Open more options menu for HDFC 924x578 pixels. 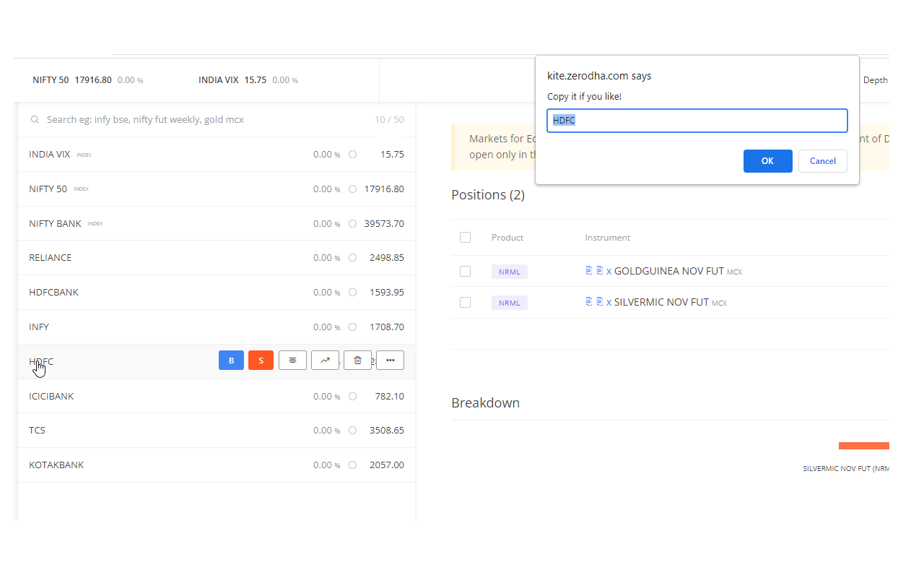390,360
